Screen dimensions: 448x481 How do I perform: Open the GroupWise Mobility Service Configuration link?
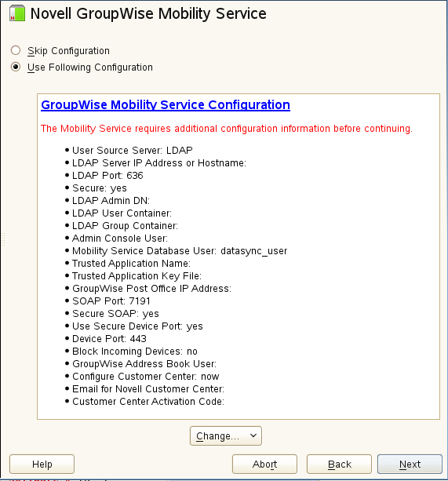166,104
